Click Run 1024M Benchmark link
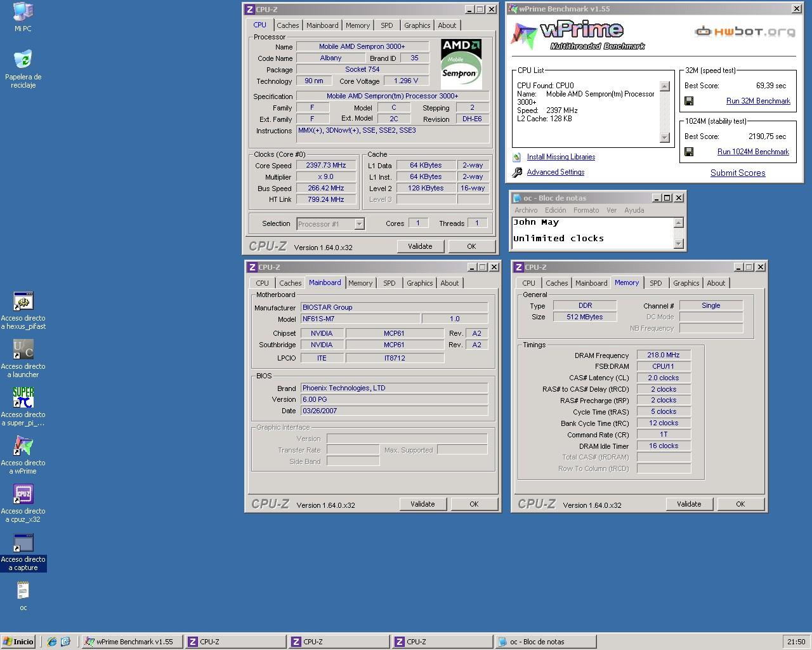 (x=753, y=152)
